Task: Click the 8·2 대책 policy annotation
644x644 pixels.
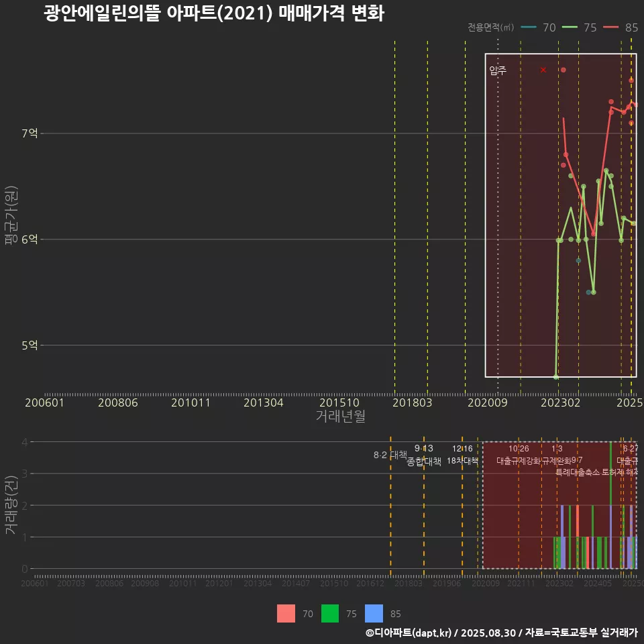Action: [390, 455]
